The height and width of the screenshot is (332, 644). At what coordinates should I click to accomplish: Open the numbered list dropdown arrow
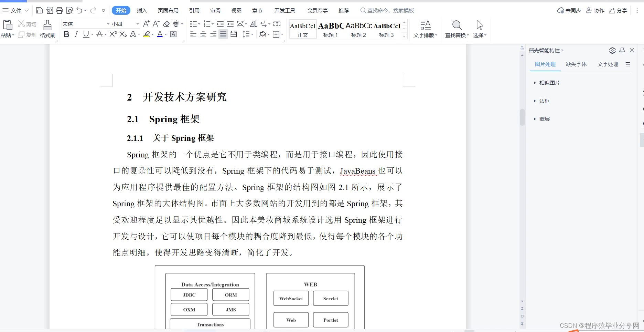[x=213, y=24]
